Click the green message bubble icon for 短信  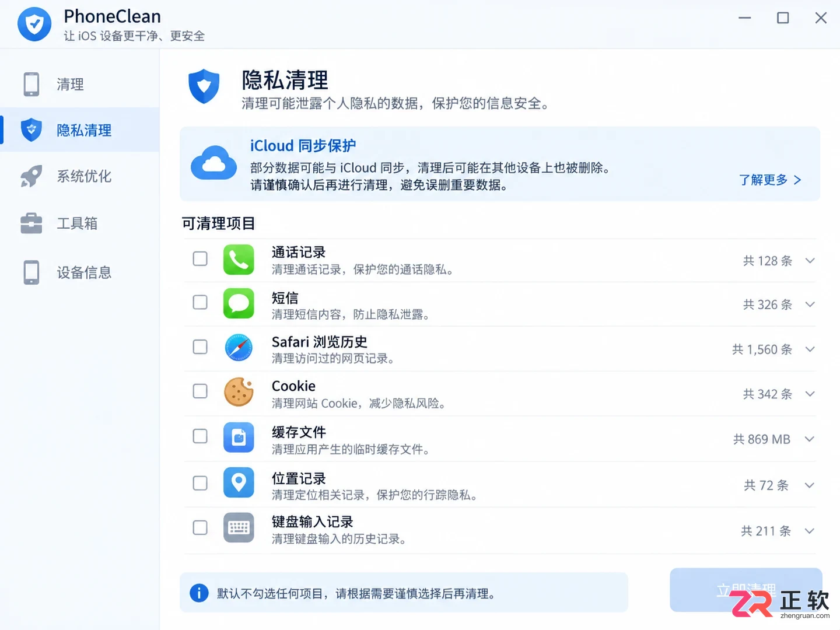(x=239, y=303)
